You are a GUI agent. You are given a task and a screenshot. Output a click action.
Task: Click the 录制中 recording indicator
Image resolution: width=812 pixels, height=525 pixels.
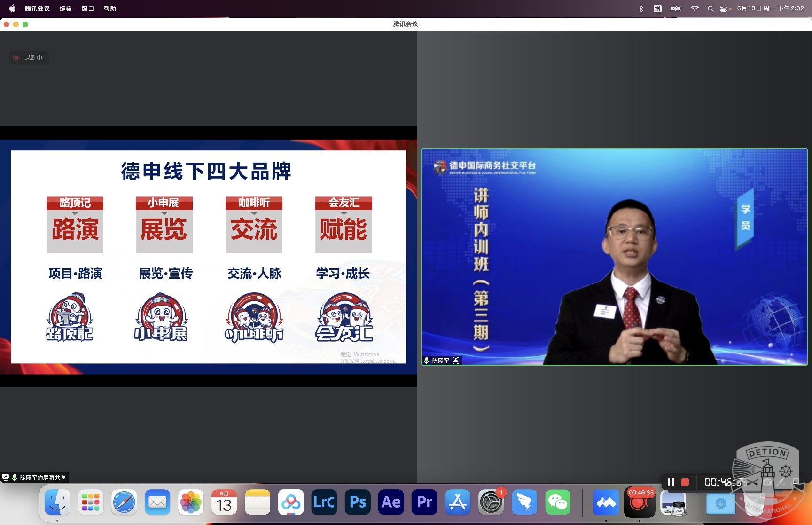coord(29,58)
